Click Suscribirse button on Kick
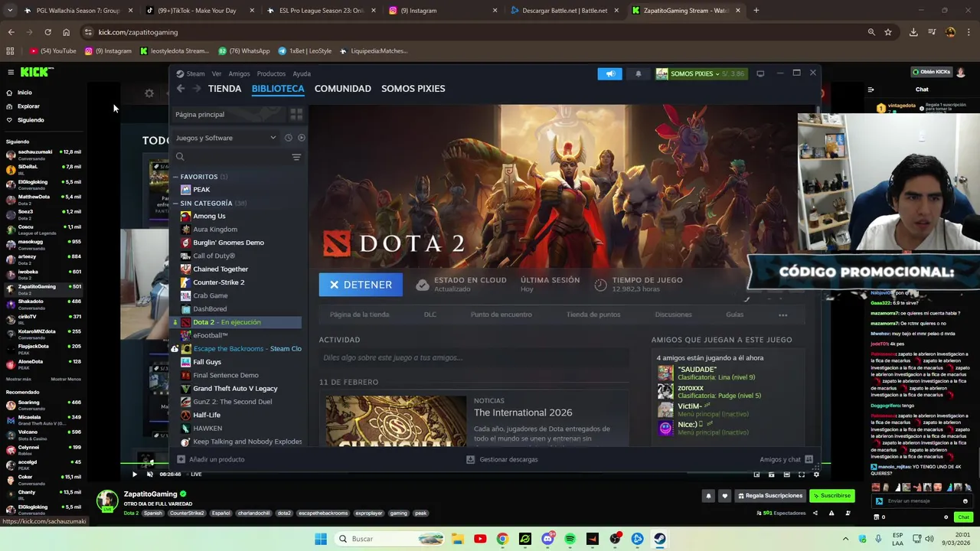 pyautogui.click(x=831, y=496)
